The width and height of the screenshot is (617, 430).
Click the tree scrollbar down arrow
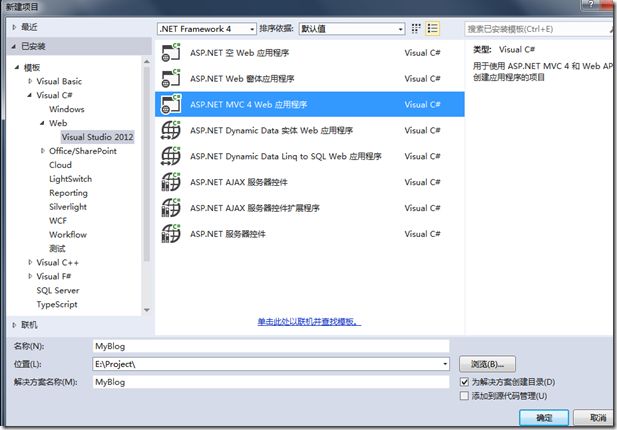[146, 310]
